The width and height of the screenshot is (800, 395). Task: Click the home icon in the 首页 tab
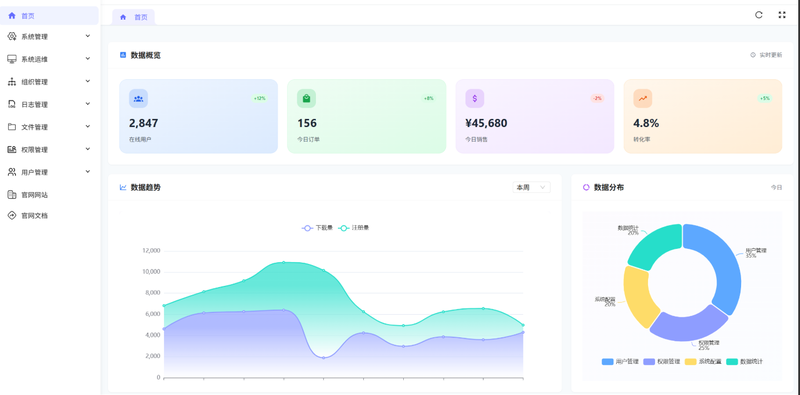point(123,17)
